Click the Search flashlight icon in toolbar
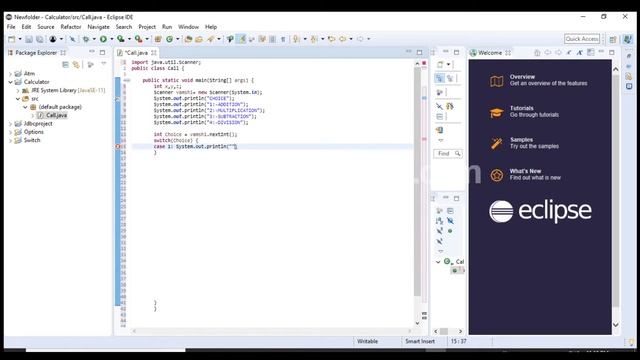This screenshot has width=640, height=360. coord(211,39)
